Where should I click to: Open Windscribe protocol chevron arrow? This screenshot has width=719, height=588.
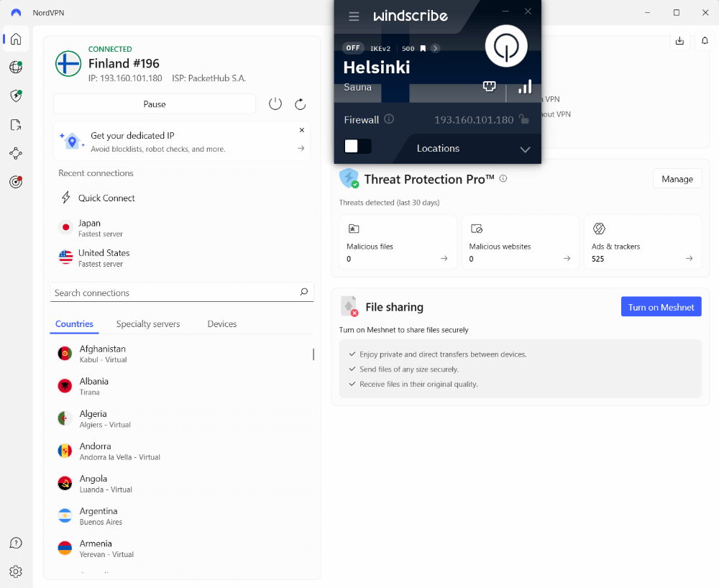(x=435, y=48)
